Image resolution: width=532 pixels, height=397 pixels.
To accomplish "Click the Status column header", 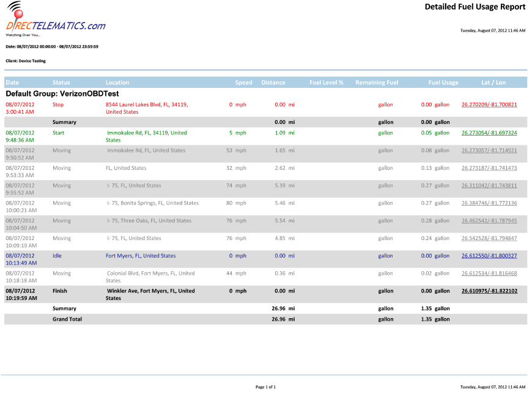I will pyautogui.click(x=61, y=82).
